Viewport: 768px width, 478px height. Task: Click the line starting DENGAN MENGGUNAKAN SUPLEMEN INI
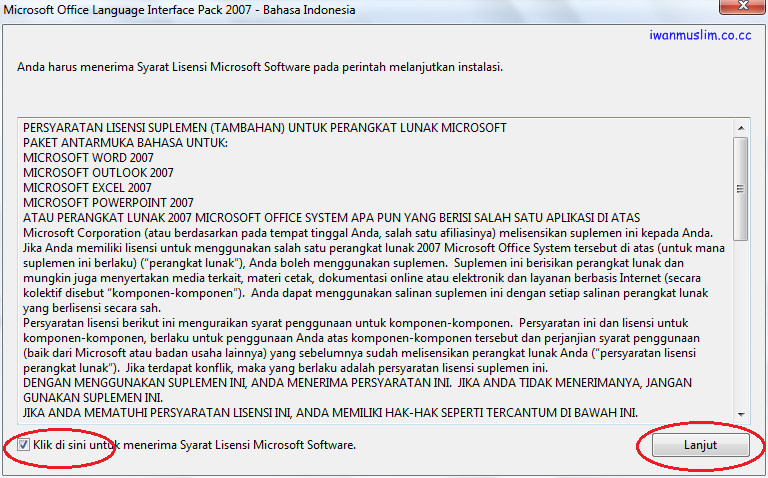tap(358, 383)
